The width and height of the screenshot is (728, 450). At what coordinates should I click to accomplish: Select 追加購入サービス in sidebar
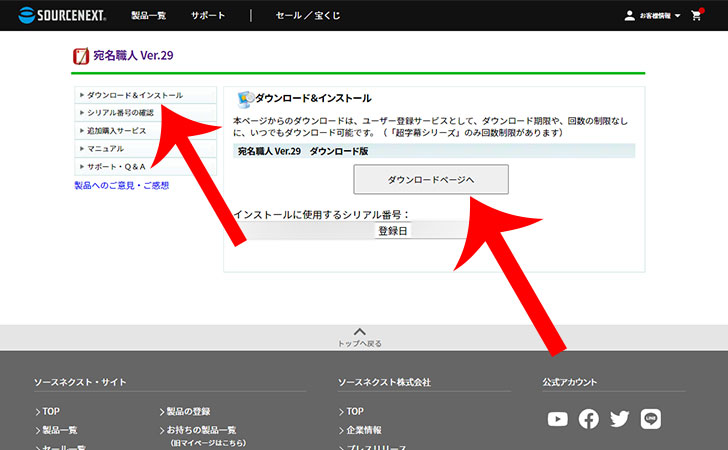click(x=145, y=130)
